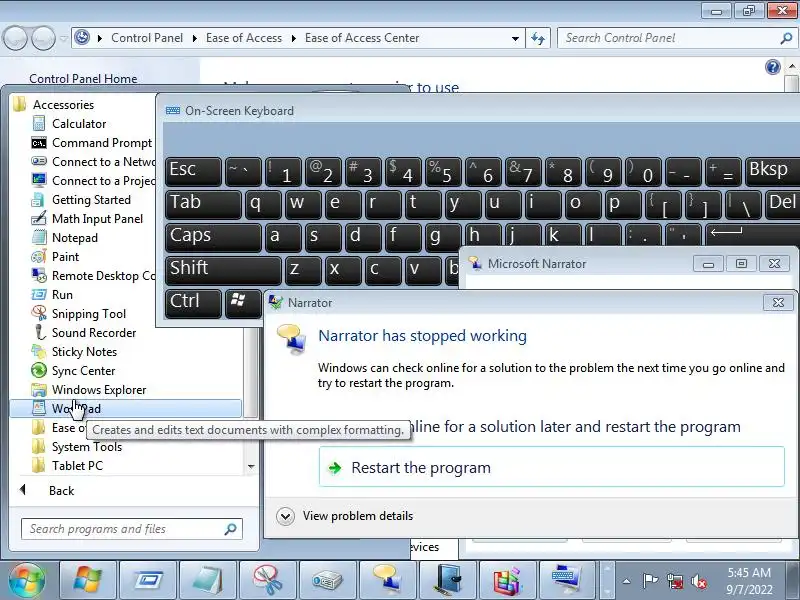Viewport: 800px width, 600px height.
Task: Click the q key on On-Screen Keyboard
Action: 263,203
